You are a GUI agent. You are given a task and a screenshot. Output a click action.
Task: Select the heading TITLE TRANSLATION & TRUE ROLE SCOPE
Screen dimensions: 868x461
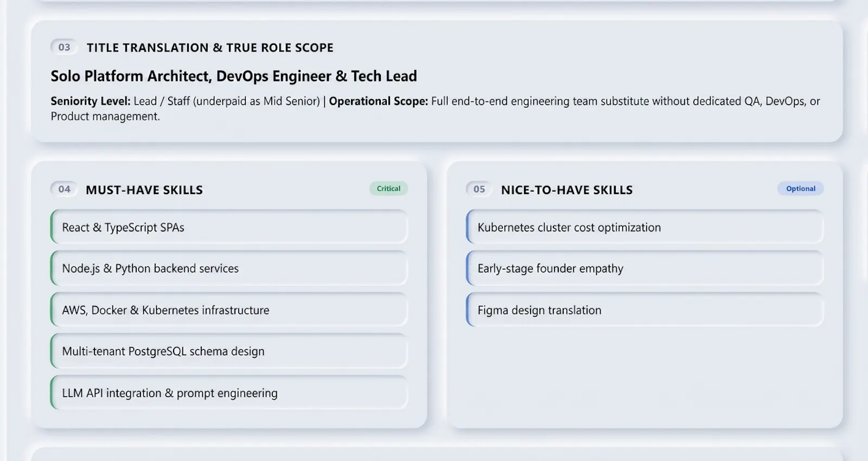point(210,48)
